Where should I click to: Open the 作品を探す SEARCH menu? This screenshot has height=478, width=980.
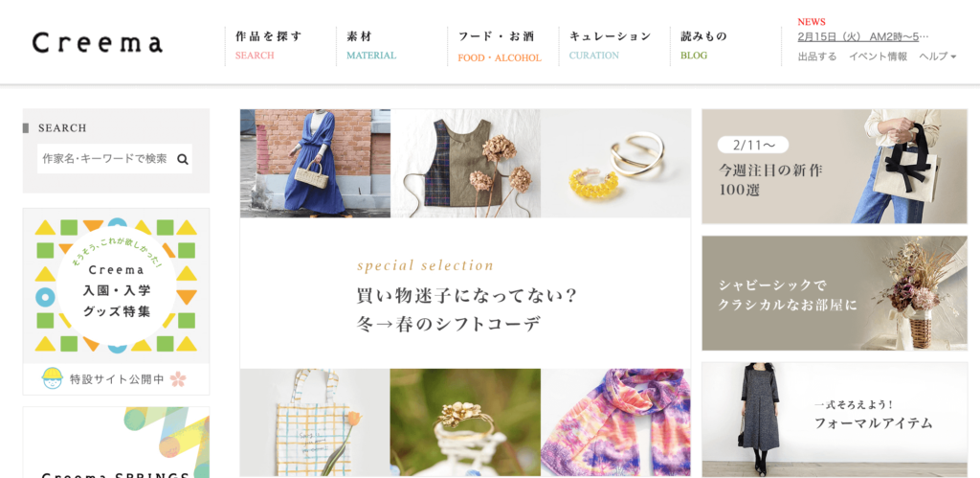[269, 46]
